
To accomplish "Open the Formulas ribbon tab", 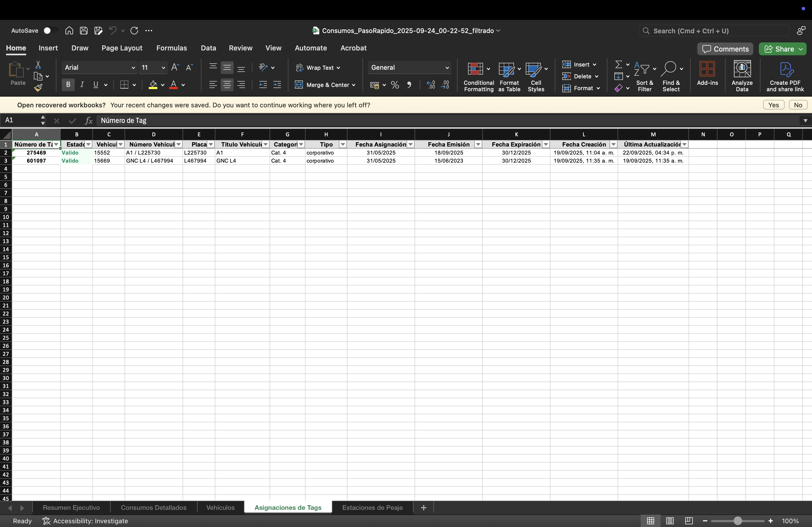I will tap(171, 48).
